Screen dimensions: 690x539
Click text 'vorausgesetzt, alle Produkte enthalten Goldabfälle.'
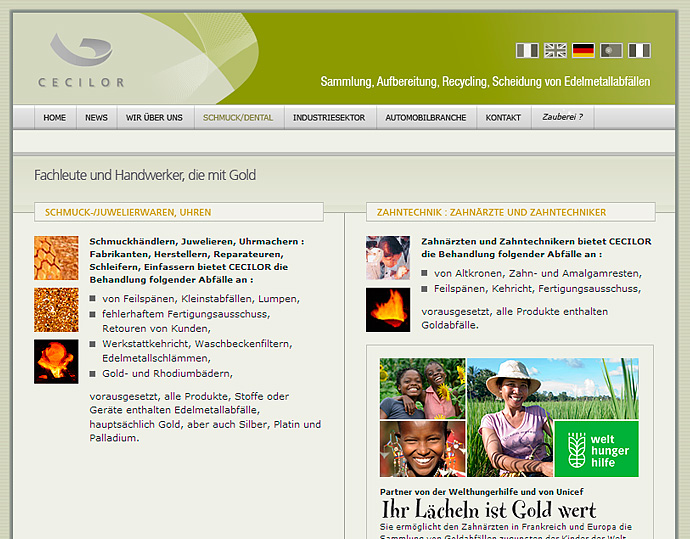[x=514, y=318]
